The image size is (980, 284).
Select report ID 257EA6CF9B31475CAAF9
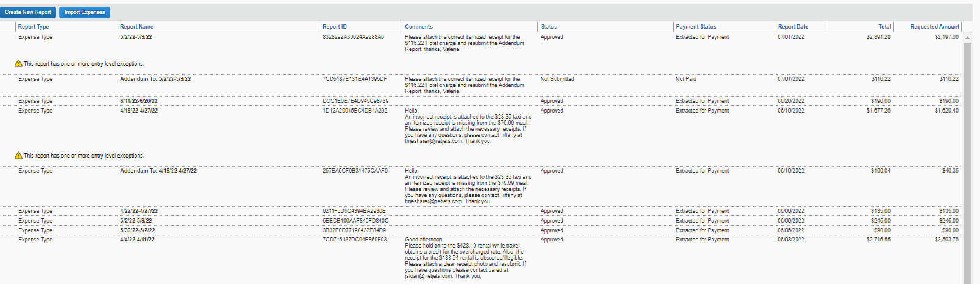click(x=355, y=171)
